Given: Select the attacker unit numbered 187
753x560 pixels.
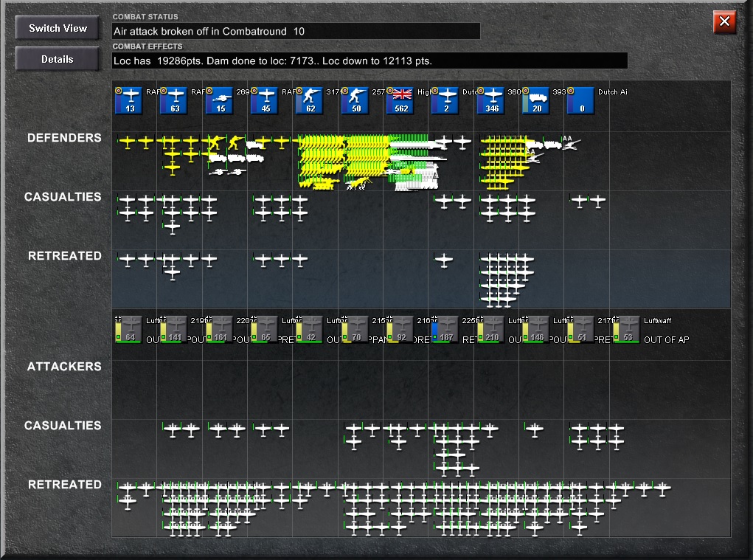Looking at the screenshot, I should click(x=445, y=330).
